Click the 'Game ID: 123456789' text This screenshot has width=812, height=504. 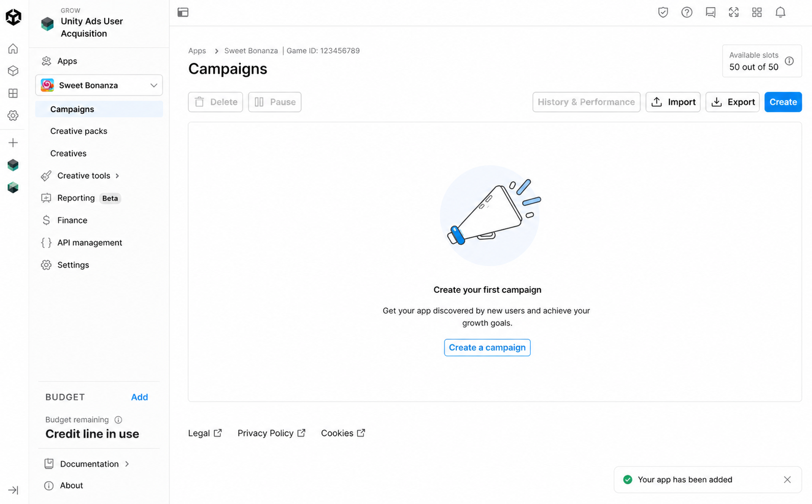coord(323,51)
